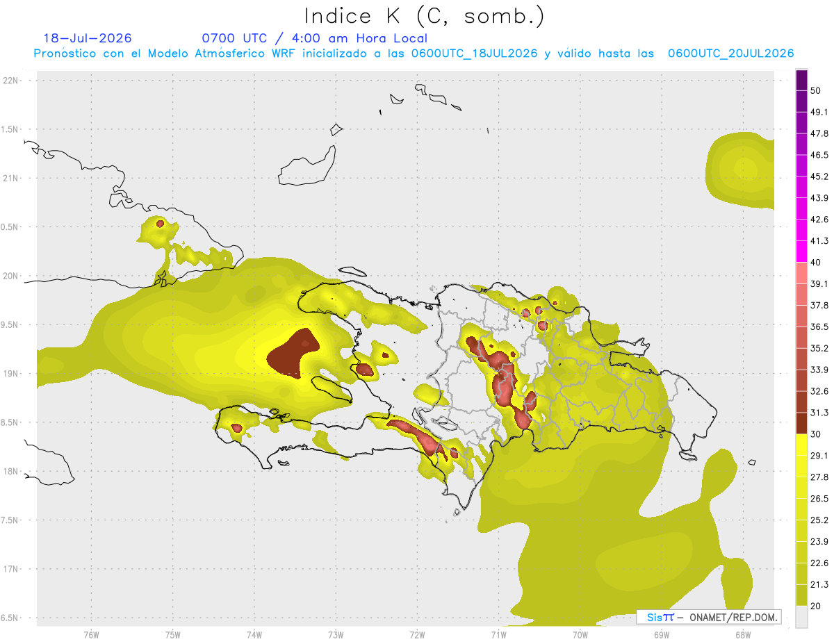This screenshot has width=834, height=644.
Task: Click the "21.3" value on the color scale
Action: [819, 585]
